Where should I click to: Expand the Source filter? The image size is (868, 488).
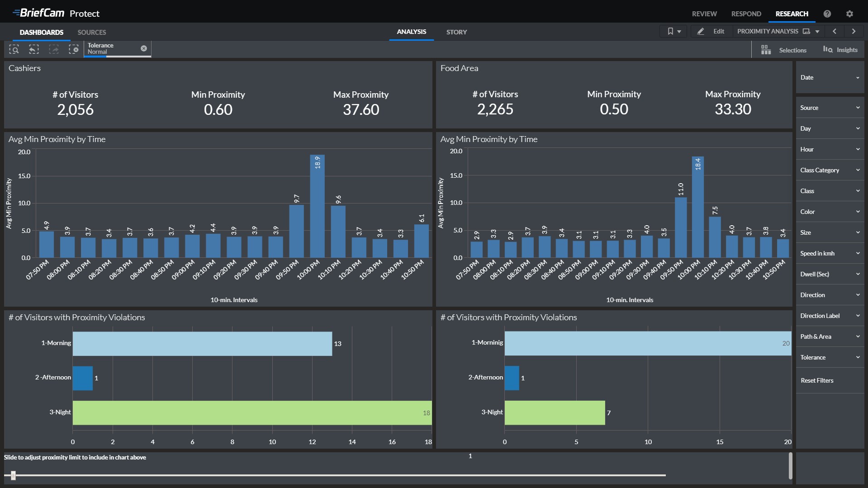point(830,108)
